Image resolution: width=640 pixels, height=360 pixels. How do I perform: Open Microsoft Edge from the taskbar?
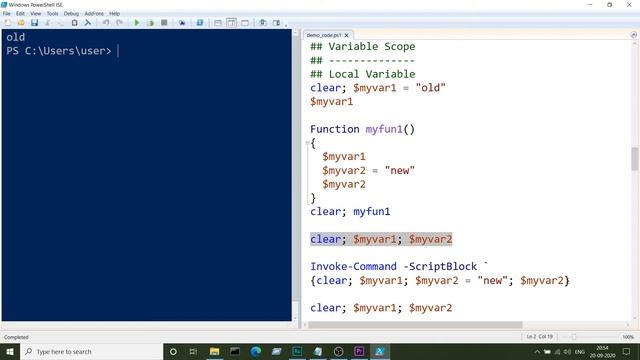click(x=256, y=351)
